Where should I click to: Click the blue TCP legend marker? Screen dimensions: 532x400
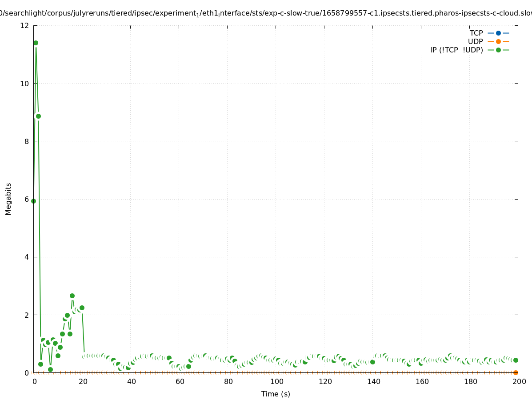tap(498, 33)
